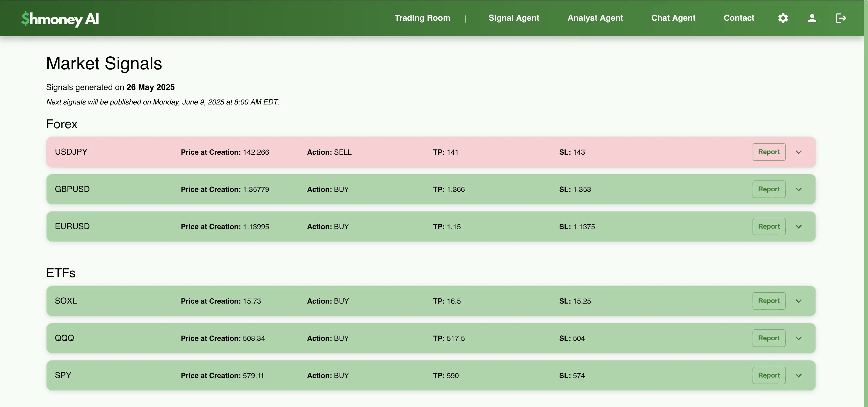Expand the GBPUSD signal details
This screenshot has height=407, width=868.
798,190
